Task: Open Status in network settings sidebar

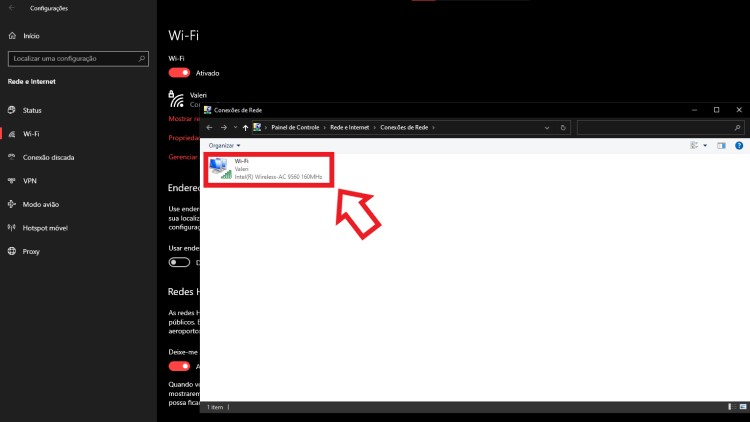Action: coord(32,111)
